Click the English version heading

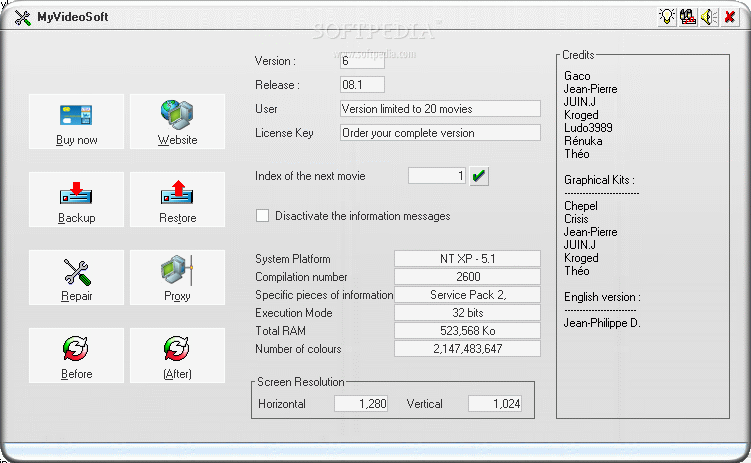[x=602, y=297]
